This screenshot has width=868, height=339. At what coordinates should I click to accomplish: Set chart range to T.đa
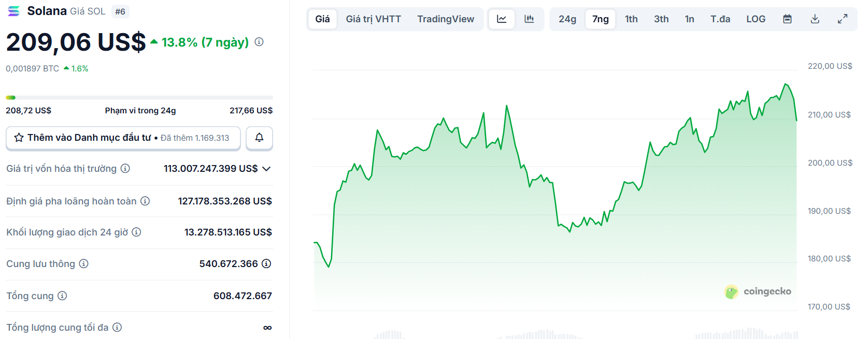point(720,19)
